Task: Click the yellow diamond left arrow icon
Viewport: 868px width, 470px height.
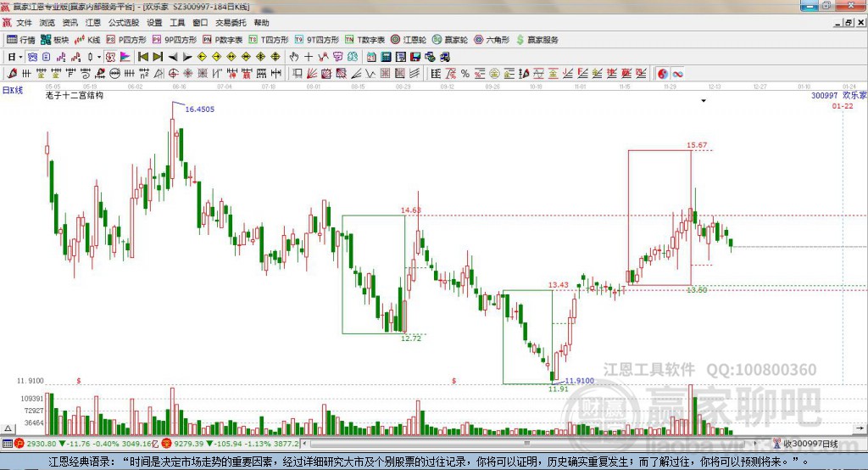Action: point(202,57)
